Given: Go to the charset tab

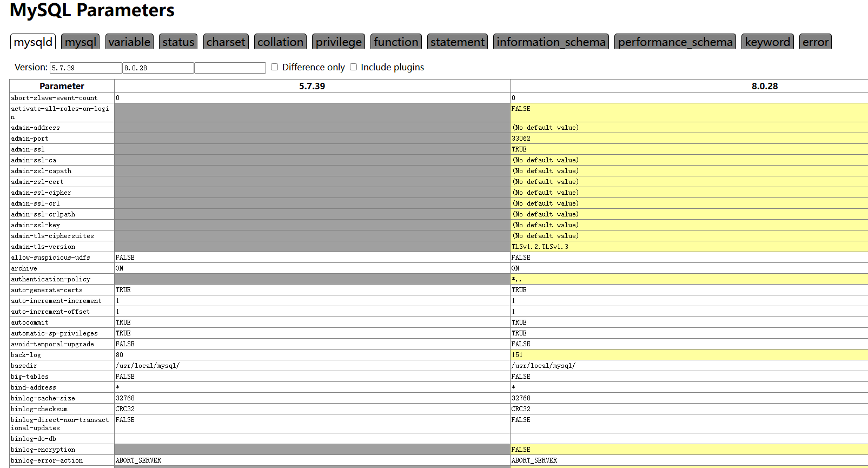Looking at the screenshot, I should coord(226,42).
